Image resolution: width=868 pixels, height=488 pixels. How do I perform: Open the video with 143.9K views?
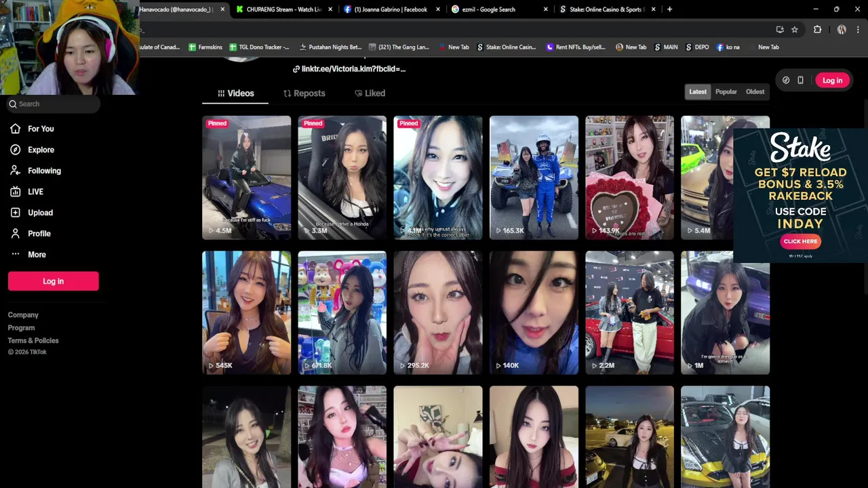point(629,178)
